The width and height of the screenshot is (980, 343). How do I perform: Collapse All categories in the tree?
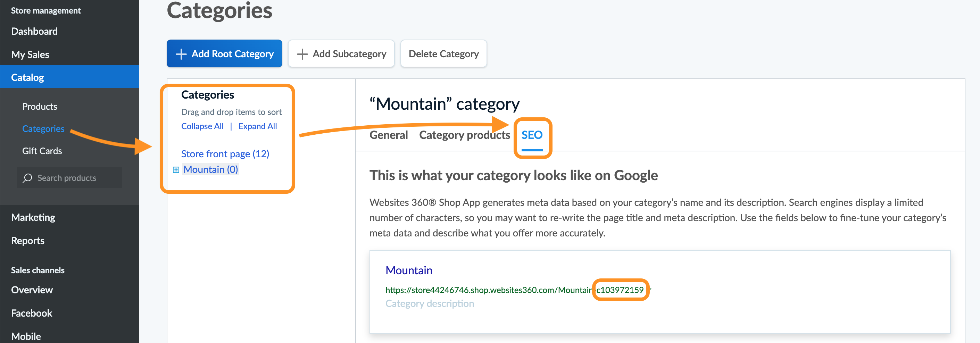click(x=202, y=126)
